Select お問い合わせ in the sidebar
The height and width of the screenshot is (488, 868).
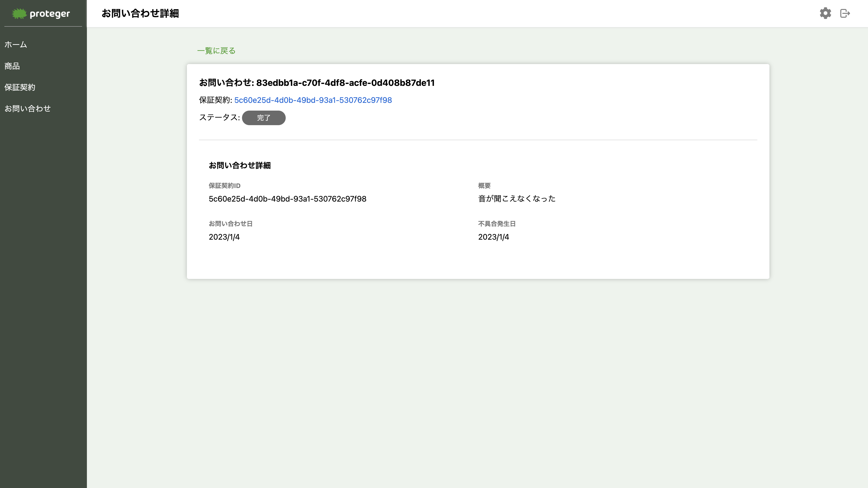click(28, 108)
